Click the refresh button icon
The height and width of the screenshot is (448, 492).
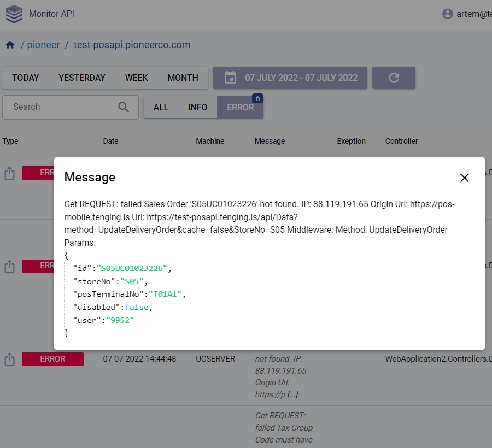pos(394,78)
